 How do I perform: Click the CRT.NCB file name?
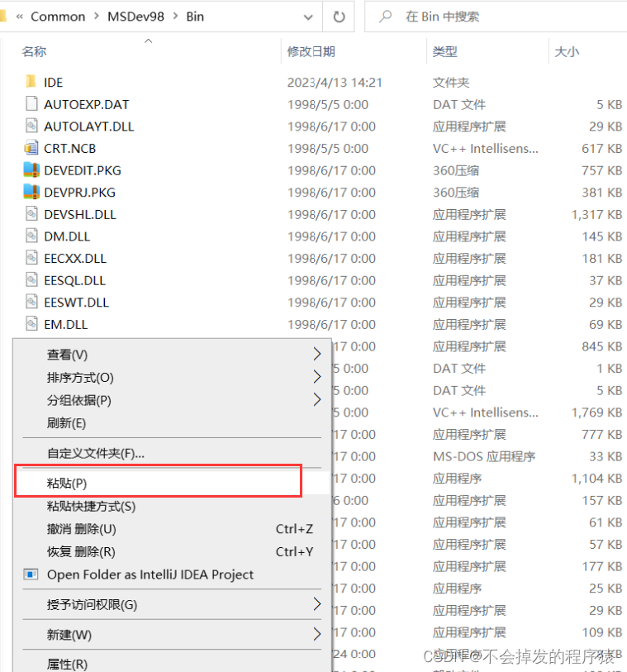point(70,148)
